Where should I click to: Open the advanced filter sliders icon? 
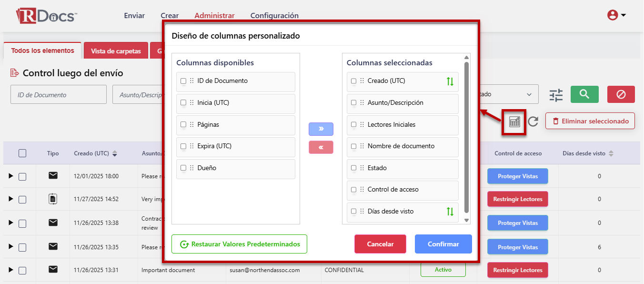pos(555,94)
